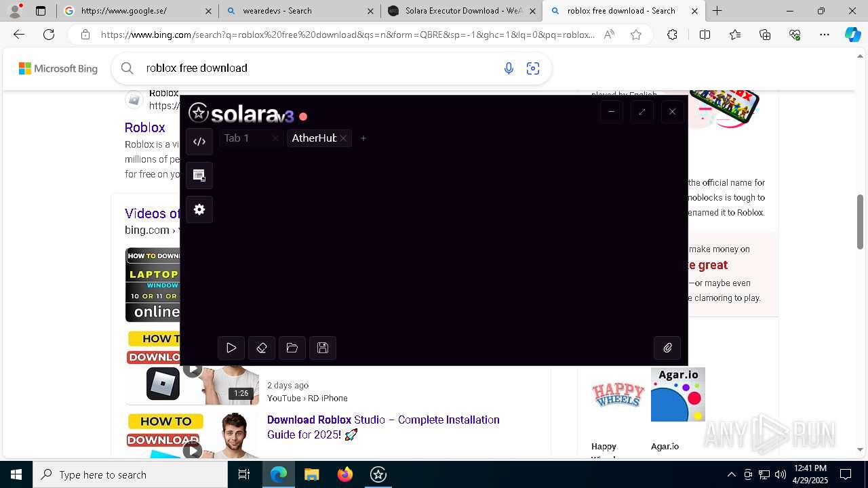This screenshot has width=868, height=488.
Task: Open the Solara taskbar icon
Action: [378, 474]
